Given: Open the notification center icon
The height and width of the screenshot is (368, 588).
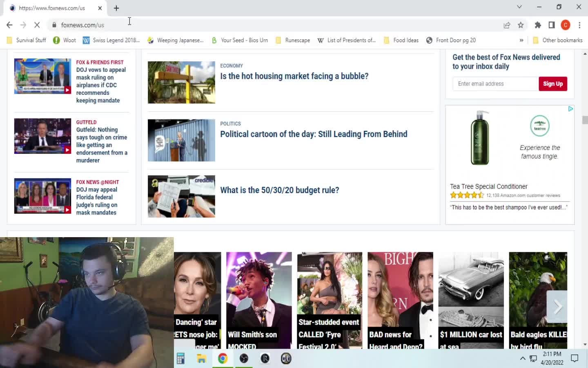Looking at the screenshot, I should [575, 359].
